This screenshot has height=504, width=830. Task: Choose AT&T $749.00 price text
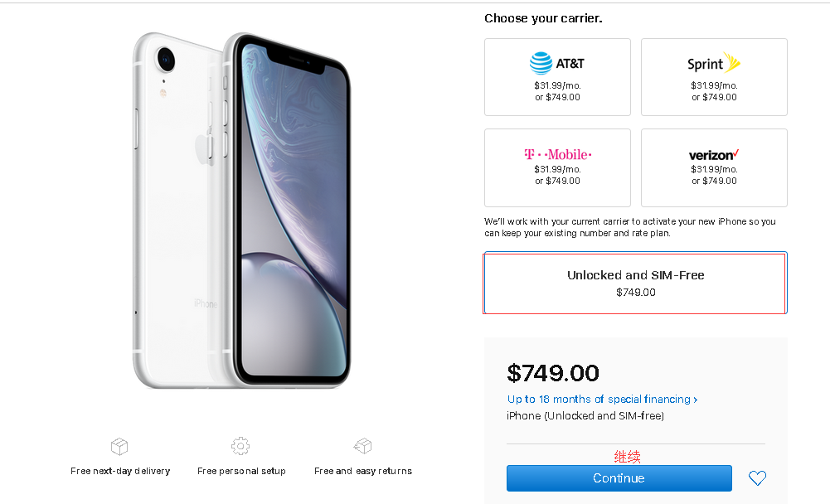pyautogui.click(x=557, y=97)
